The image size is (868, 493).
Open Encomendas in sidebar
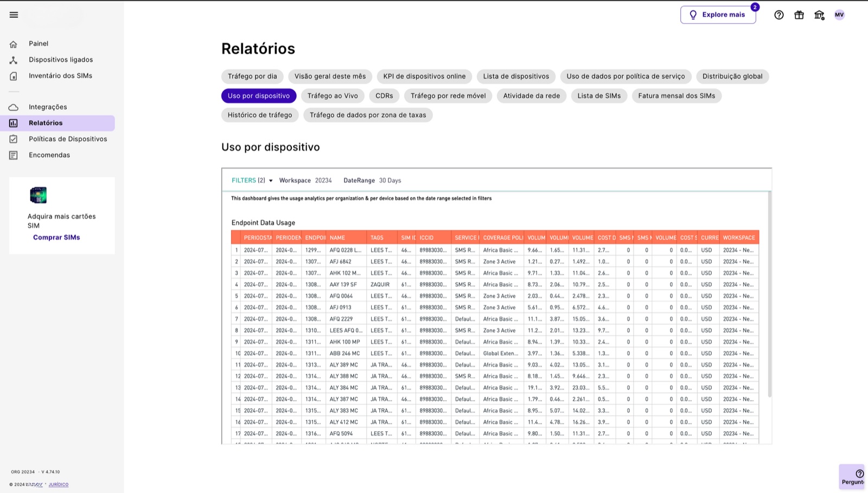point(49,155)
